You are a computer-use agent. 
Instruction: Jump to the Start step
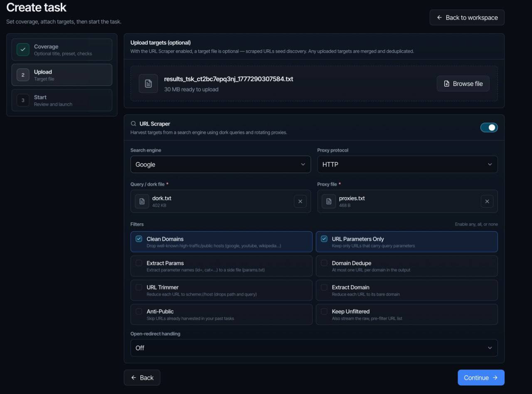point(62,100)
